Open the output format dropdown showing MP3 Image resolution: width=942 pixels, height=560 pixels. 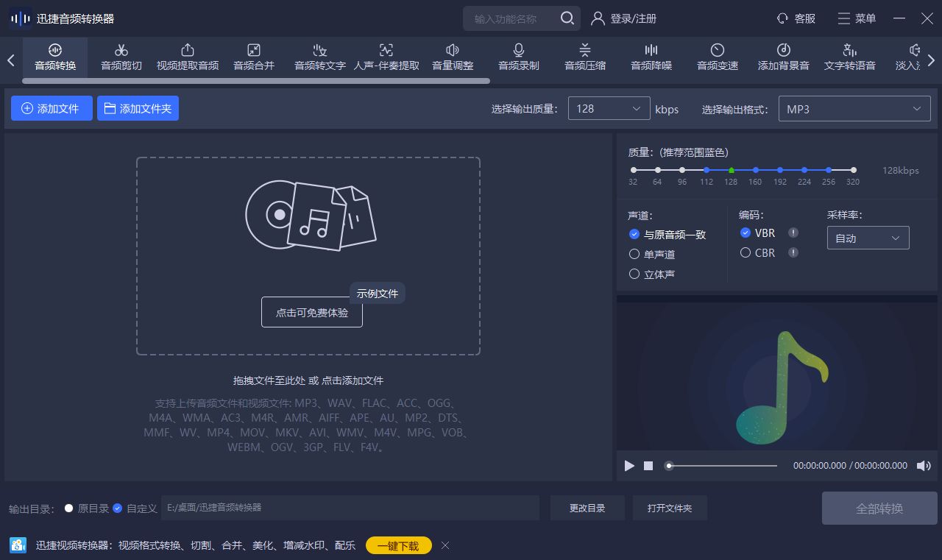pyautogui.click(x=854, y=108)
